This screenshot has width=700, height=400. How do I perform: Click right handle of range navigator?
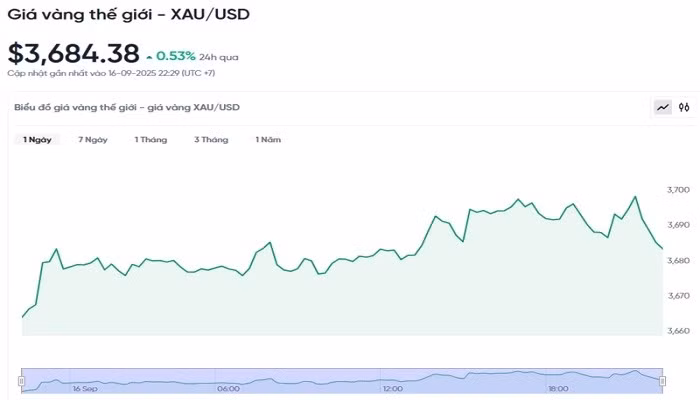(x=661, y=380)
